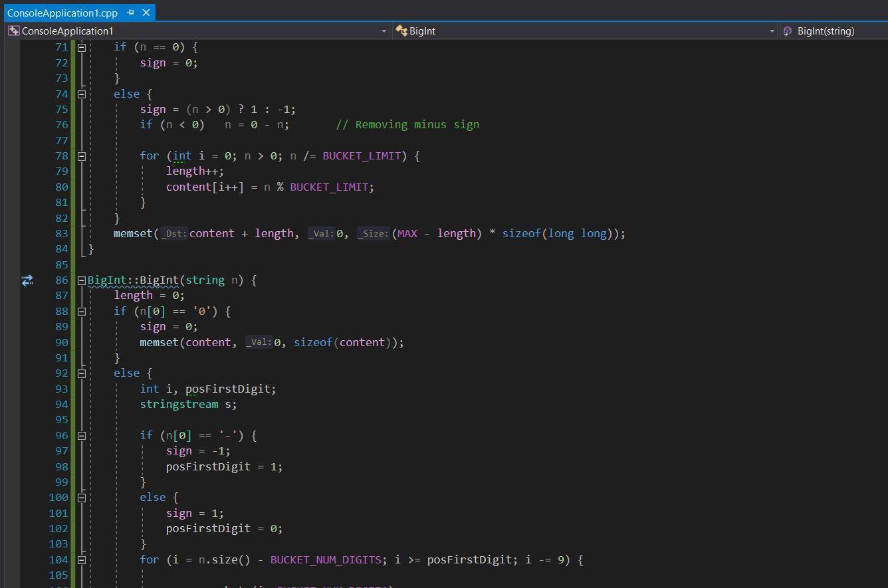Collapse the BigInt(string) constructor body
The width and height of the screenshot is (888, 588).
[81, 280]
